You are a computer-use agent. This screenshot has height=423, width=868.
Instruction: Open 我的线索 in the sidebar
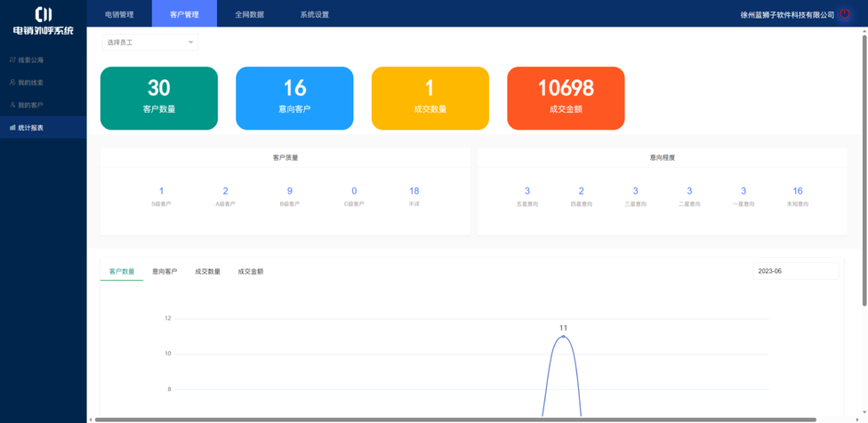tap(30, 83)
